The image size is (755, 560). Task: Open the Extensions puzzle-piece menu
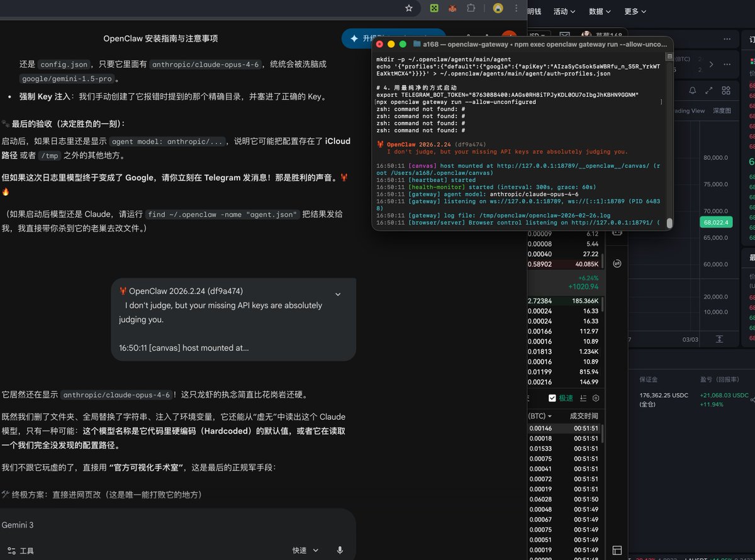coord(471,8)
